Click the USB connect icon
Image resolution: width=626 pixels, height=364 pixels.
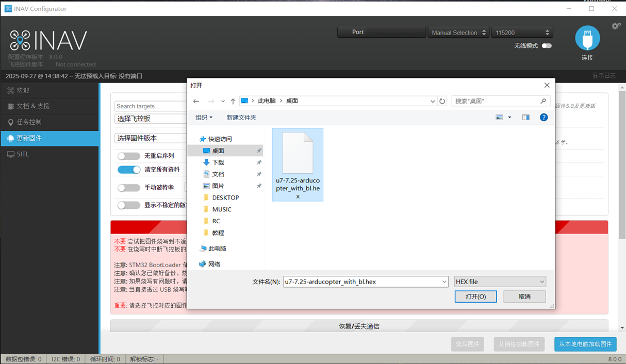(587, 39)
